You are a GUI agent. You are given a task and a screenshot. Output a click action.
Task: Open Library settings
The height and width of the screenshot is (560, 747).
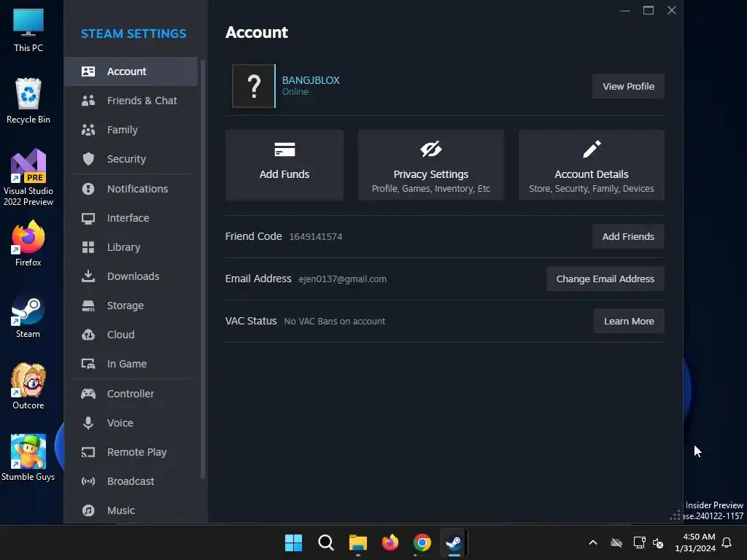click(131, 247)
